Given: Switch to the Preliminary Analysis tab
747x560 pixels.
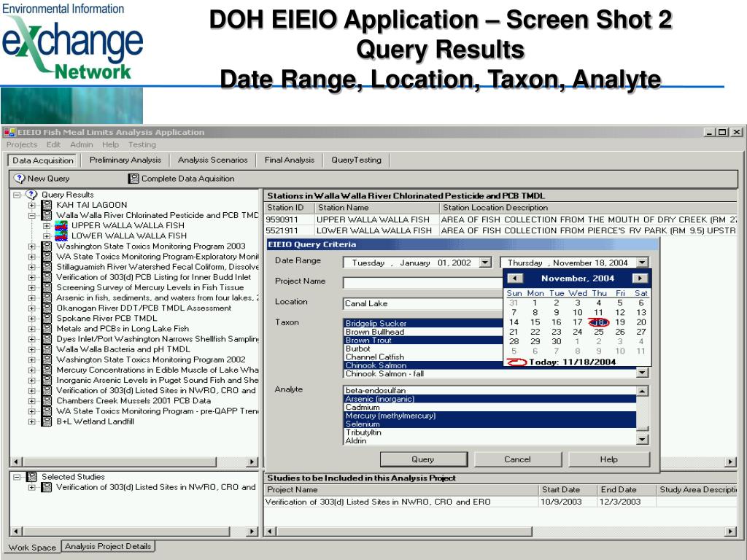Looking at the screenshot, I should pos(125,160).
